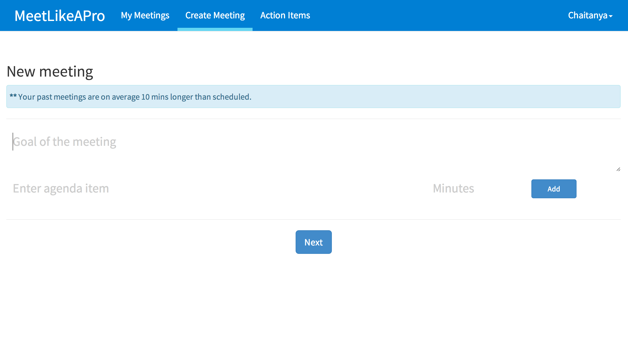Open the Chaitanya user menu
The height and width of the screenshot is (364, 628).
[588, 15]
